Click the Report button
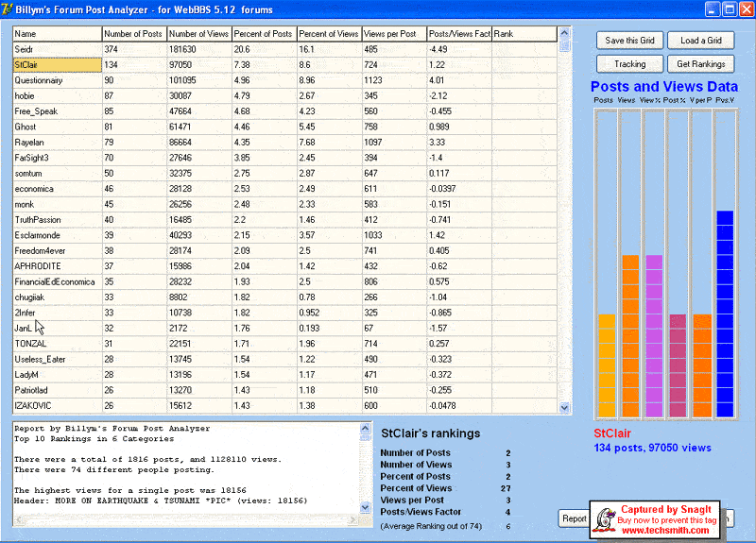The height and width of the screenshot is (543, 756). pos(574,518)
